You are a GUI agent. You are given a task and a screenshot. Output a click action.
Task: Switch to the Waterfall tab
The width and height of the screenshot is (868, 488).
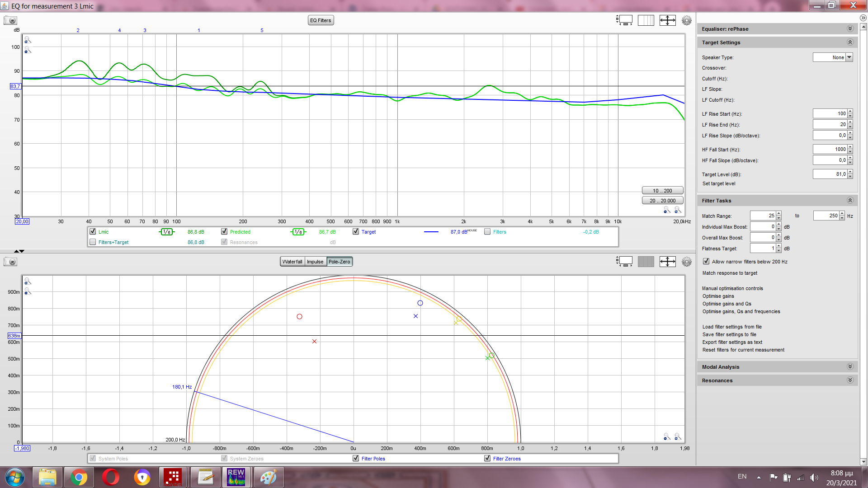(x=292, y=262)
